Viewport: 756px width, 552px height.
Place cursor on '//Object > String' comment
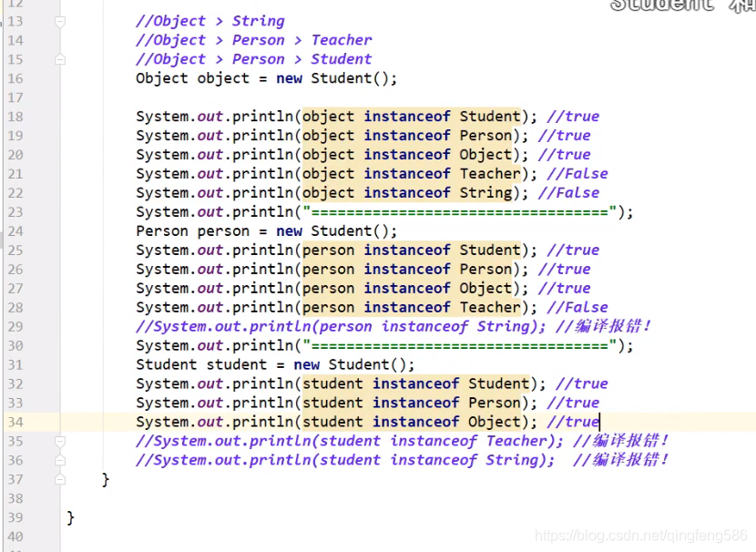[210, 21]
